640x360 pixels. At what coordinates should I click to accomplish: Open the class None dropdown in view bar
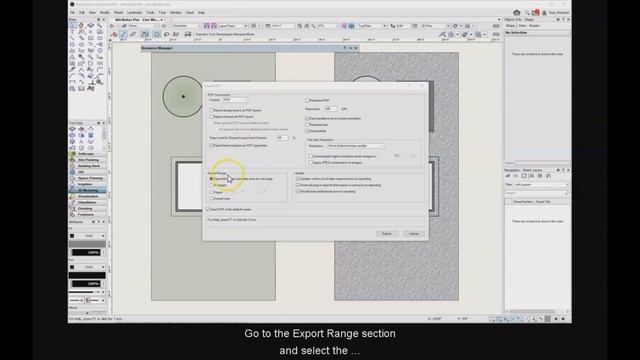142,26
